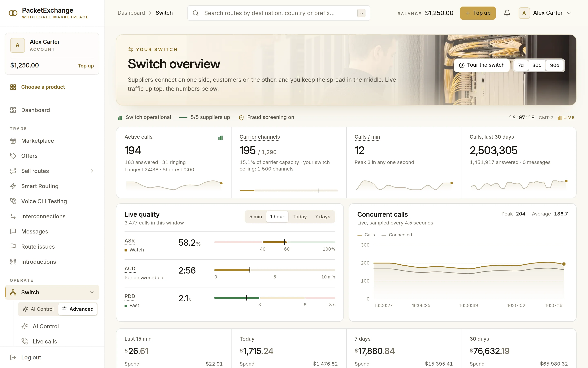The image size is (588, 368).
Task: Switch to AI Control mode toggle
Action: tap(38, 309)
